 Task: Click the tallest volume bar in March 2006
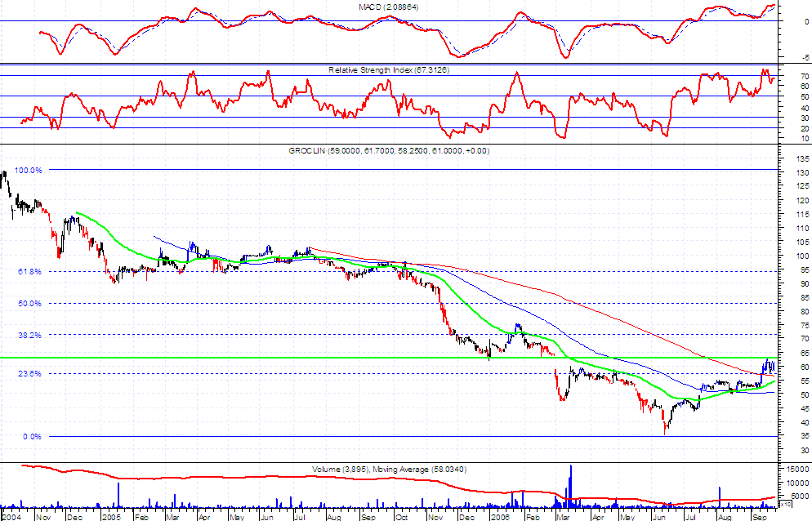click(571, 486)
